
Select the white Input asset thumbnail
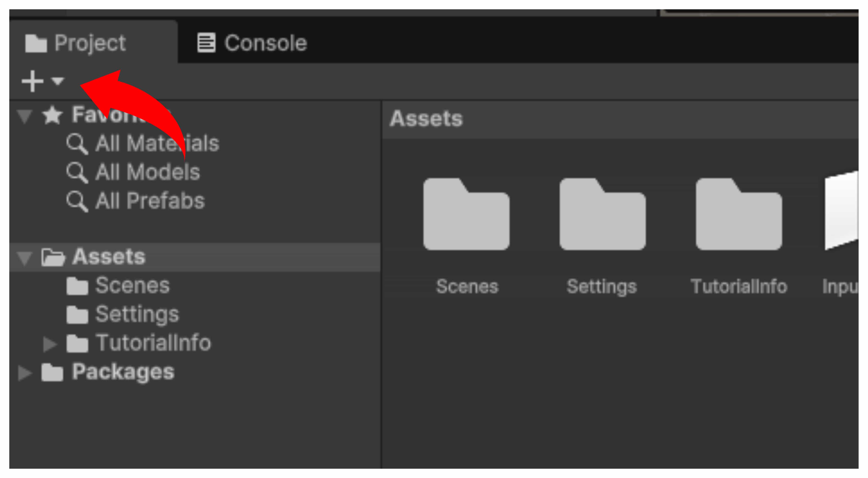[x=841, y=211]
